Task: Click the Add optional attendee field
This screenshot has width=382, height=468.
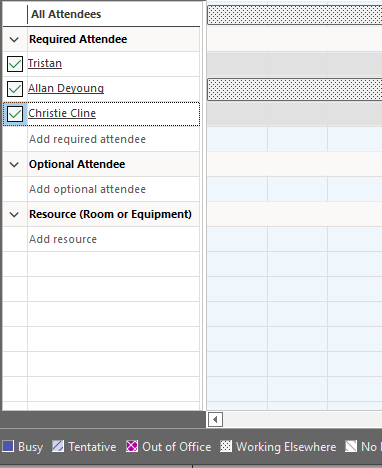Action: coord(113,189)
